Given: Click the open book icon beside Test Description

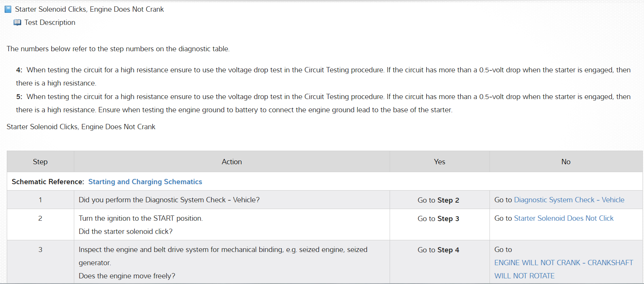Looking at the screenshot, I should (x=17, y=23).
